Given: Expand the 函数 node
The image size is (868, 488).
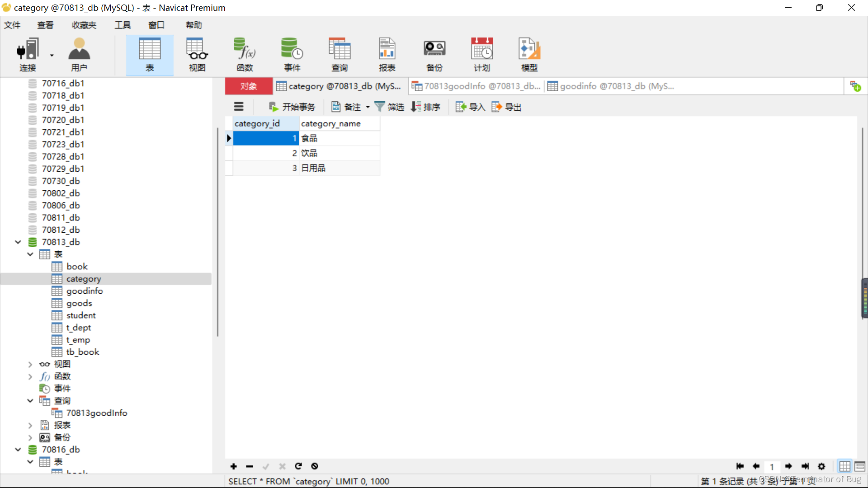Looking at the screenshot, I should coord(30,376).
